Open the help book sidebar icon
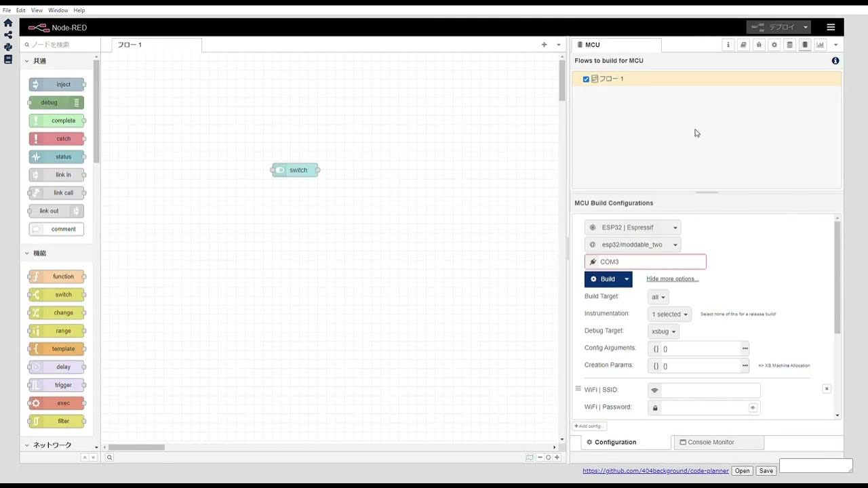 coord(743,45)
